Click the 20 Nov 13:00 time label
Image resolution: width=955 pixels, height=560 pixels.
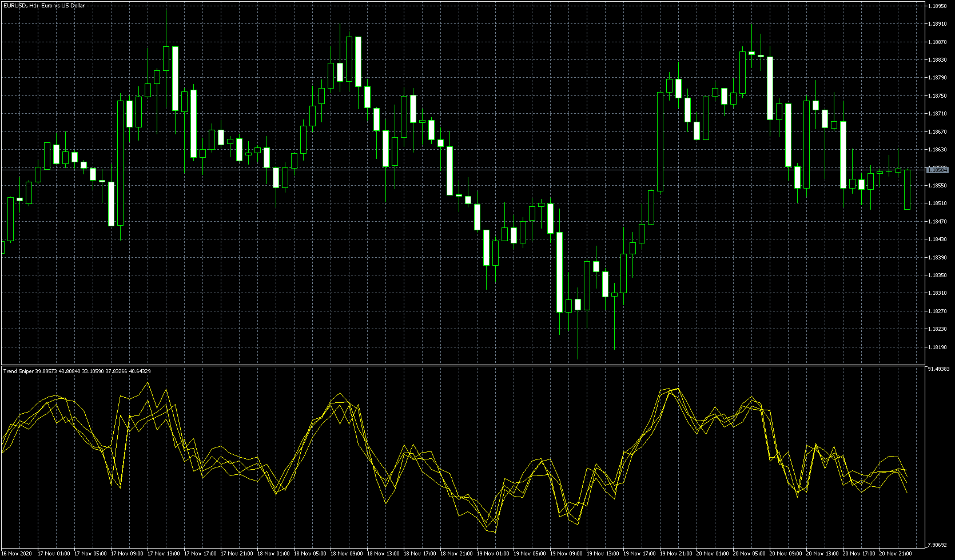(x=822, y=554)
